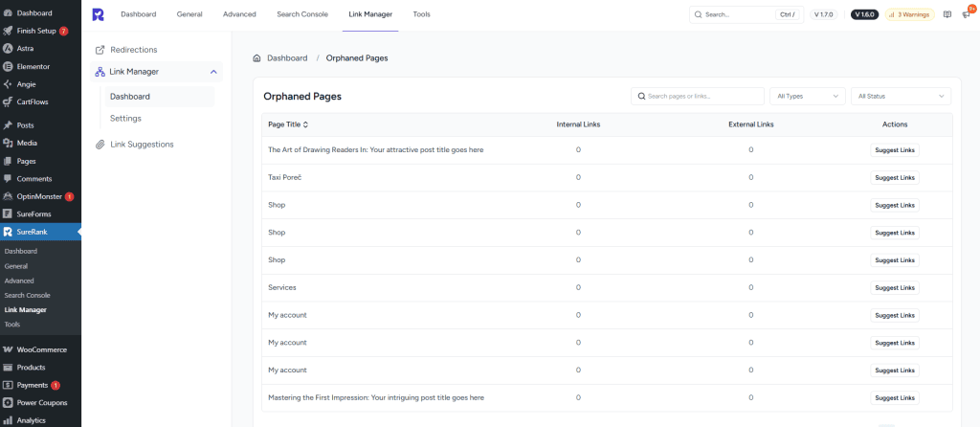Click the SureRank logo icon
This screenshot has height=427, width=980.
[98, 14]
